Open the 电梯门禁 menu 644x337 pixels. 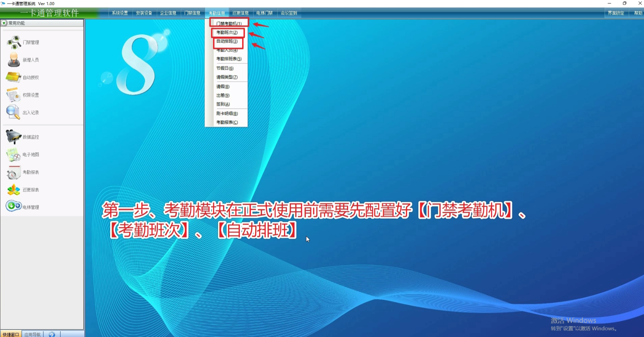click(x=264, y=13)
